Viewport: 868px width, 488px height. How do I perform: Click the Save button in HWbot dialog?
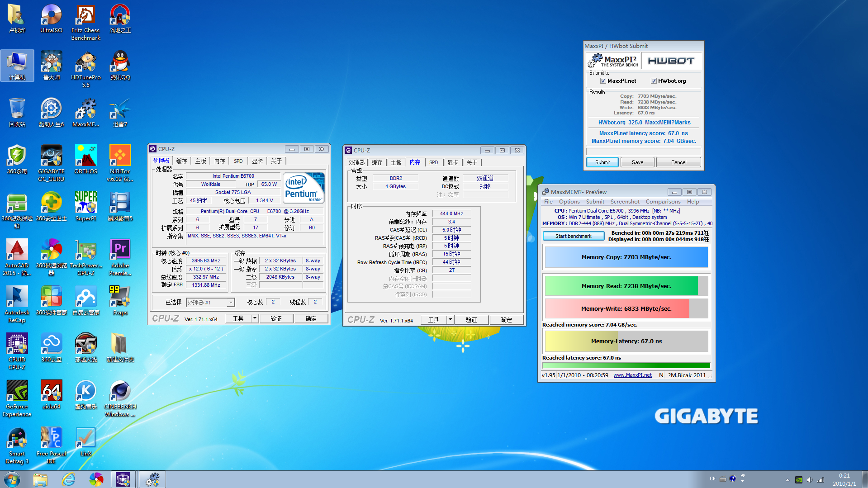coord(637,162)
